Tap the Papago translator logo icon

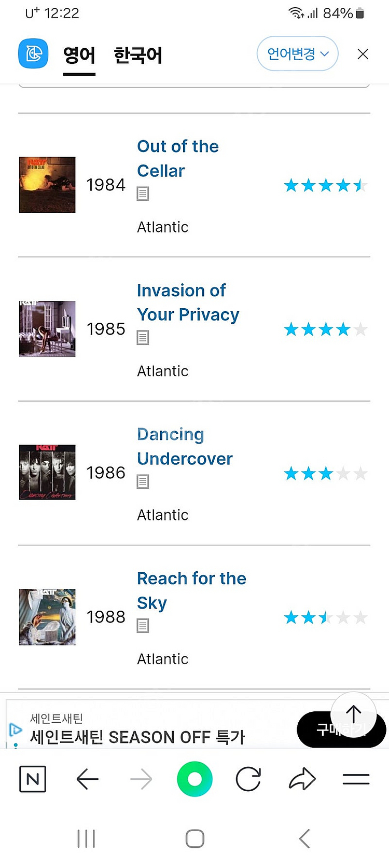click(33, 53)
